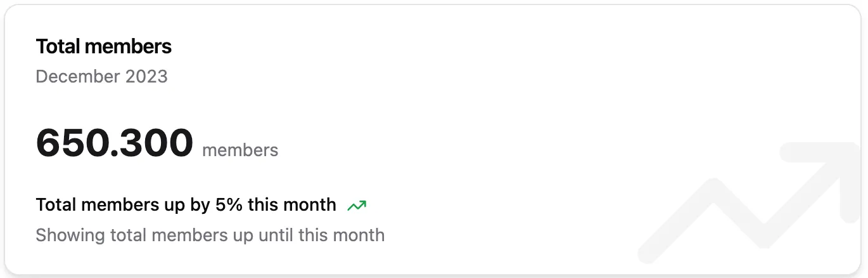Select the Showing total members up until this month description
Screen dimensions: 868x278
point(210,235)
